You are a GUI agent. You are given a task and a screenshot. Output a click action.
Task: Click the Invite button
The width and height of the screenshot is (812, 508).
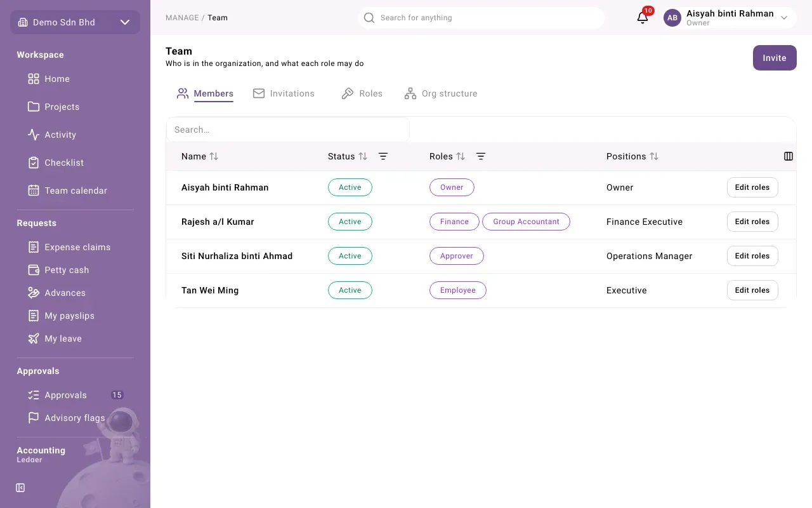tap(775, 58)
